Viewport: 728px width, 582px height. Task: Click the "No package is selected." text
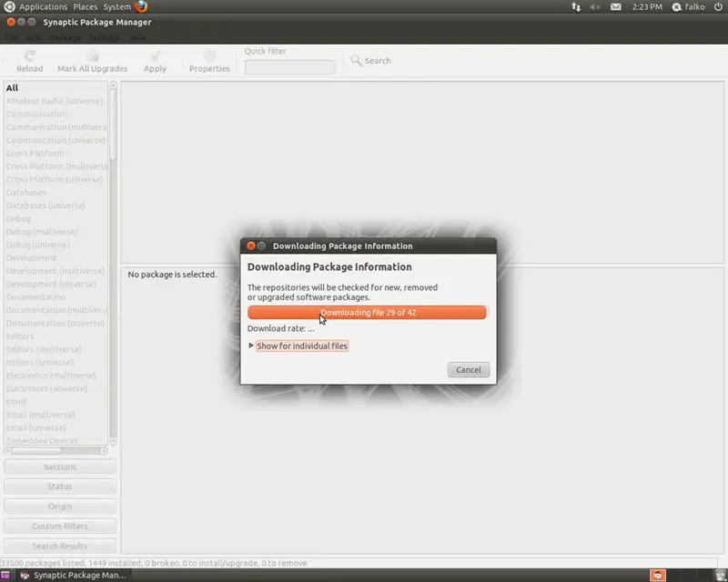tap(172, 275)
